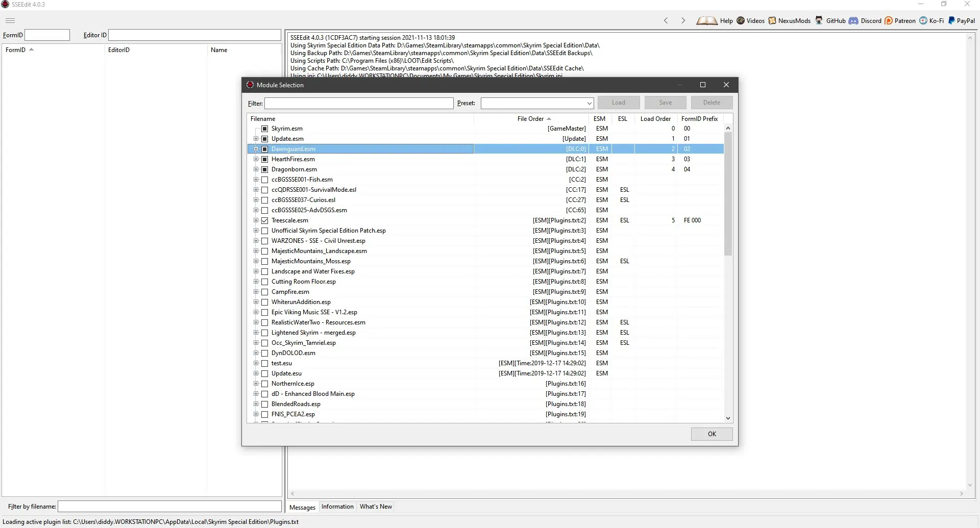Focus the Filter field in Module Selection
This screenshot has width=980, height=528.
[x=359, y=104]
